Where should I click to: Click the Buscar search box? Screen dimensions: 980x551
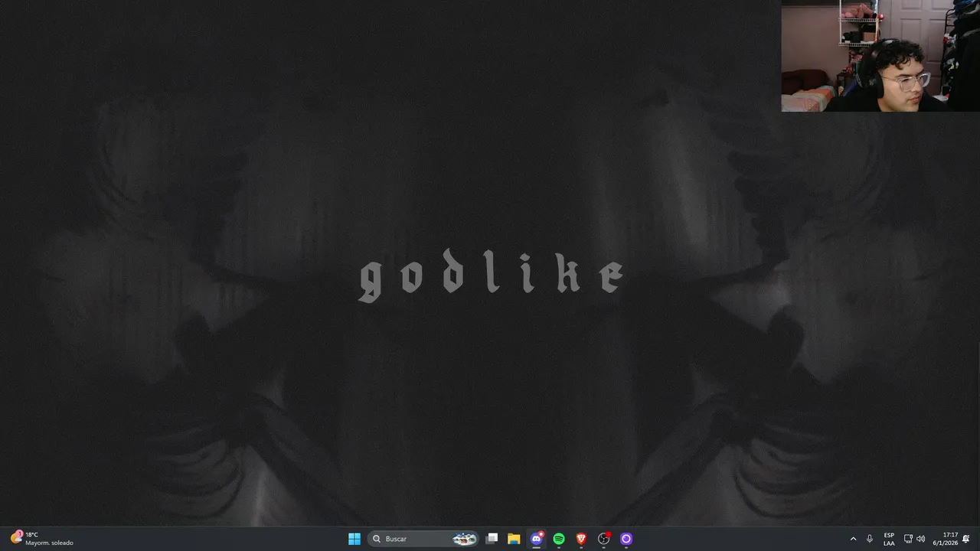pyautogui.click(x=423, y=539)
